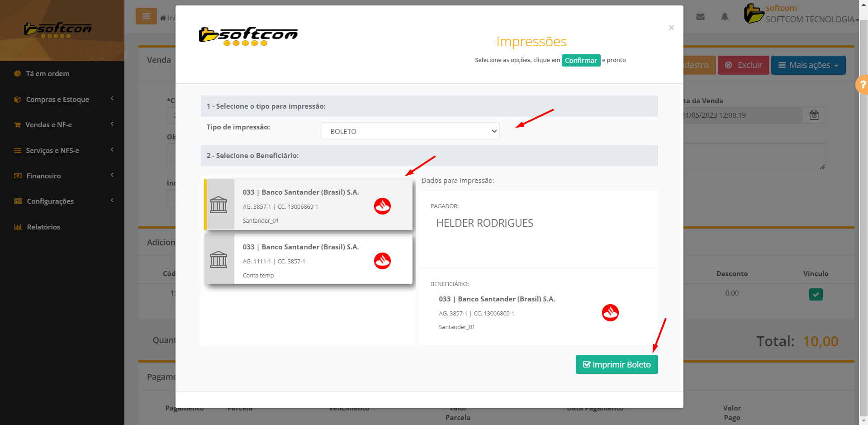Click bank building icon on Conta temp card
Screen dimensions: 868x425
tap(218, 259)
